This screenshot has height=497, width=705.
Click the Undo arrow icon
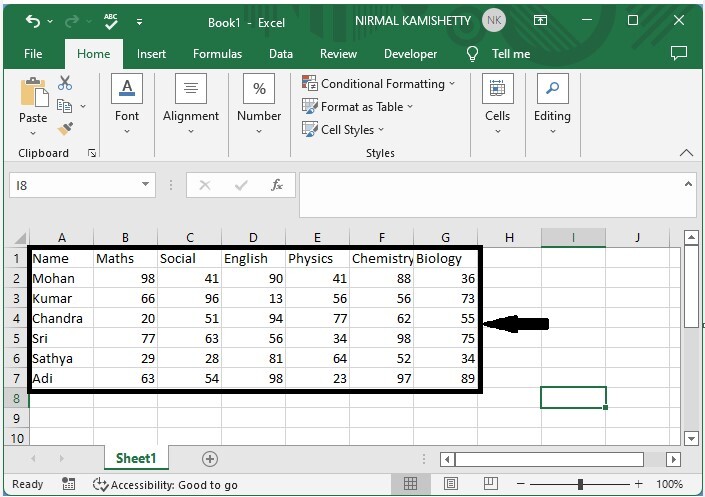[x=33, y=21]
